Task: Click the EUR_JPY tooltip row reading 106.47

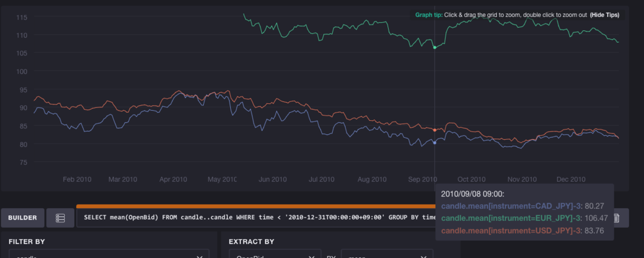Action: (x=526, y=218)
